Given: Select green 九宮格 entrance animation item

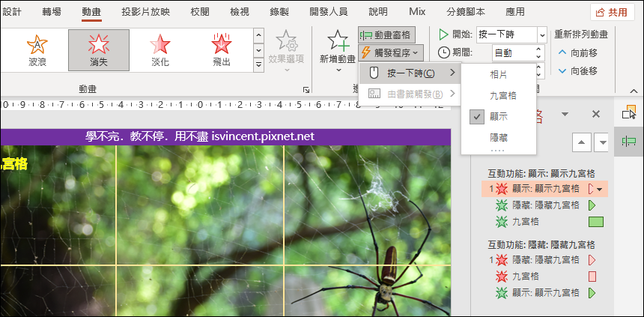Looking at the screenshot, I should (x=544, y=222).
